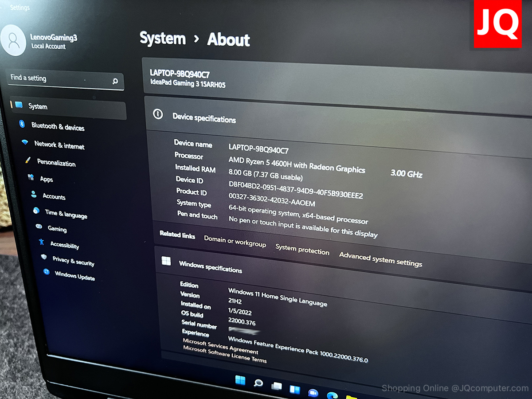
Task: Click installed RAM value 8.00 GB
Action: coord(266,174)
